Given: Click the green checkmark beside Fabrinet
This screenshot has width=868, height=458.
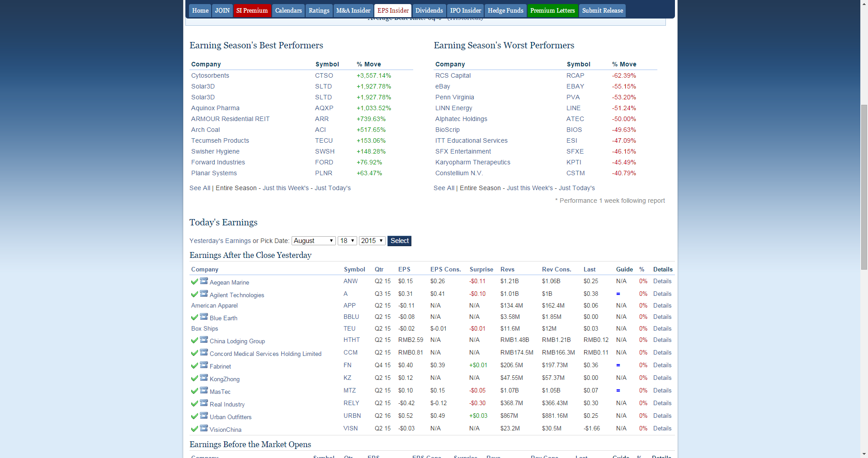Looking at the screenshot, I should [x=194, y=365].
